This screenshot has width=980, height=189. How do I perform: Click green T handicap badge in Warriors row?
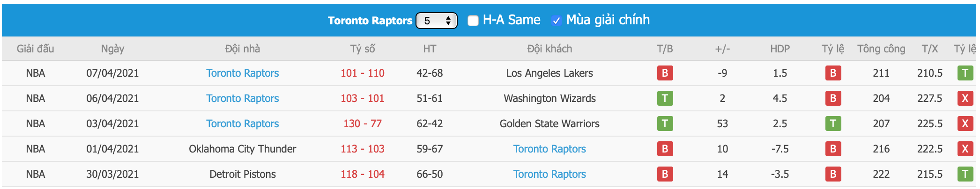(x=833, y=124)
